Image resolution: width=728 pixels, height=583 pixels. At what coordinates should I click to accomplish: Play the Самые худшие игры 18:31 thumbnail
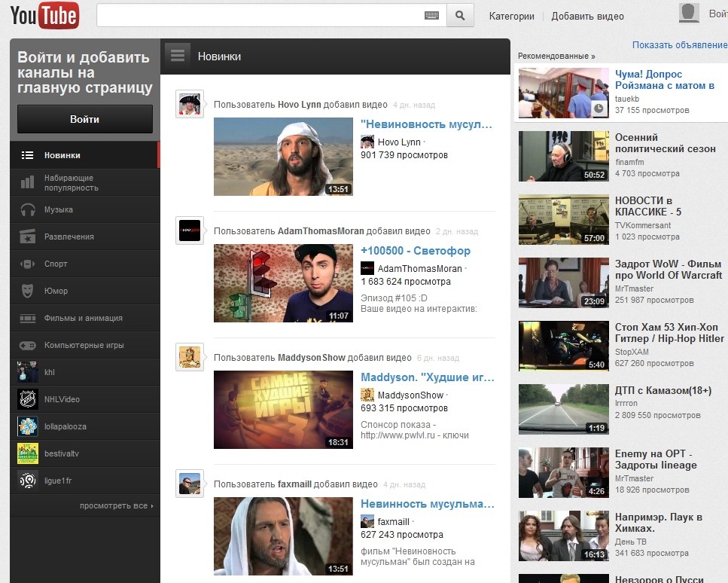pos(283,409)
